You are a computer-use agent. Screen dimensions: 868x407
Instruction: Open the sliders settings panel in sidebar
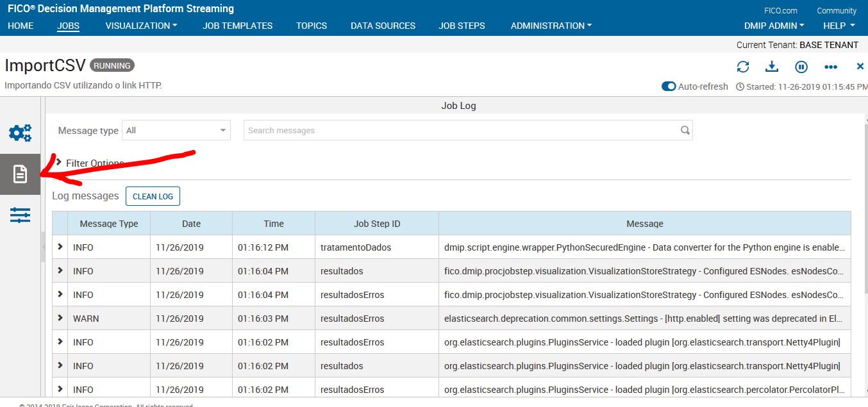click(x=20, y=215)
